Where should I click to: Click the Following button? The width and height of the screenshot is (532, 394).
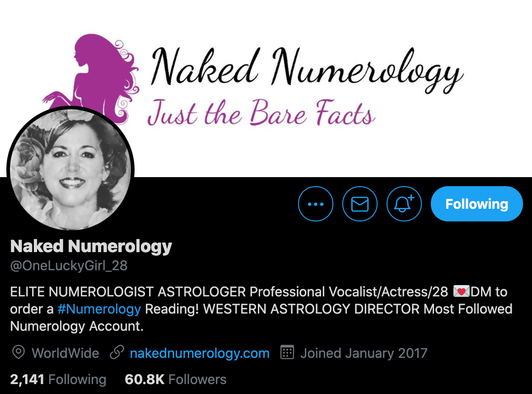click(x=477, y=204)
